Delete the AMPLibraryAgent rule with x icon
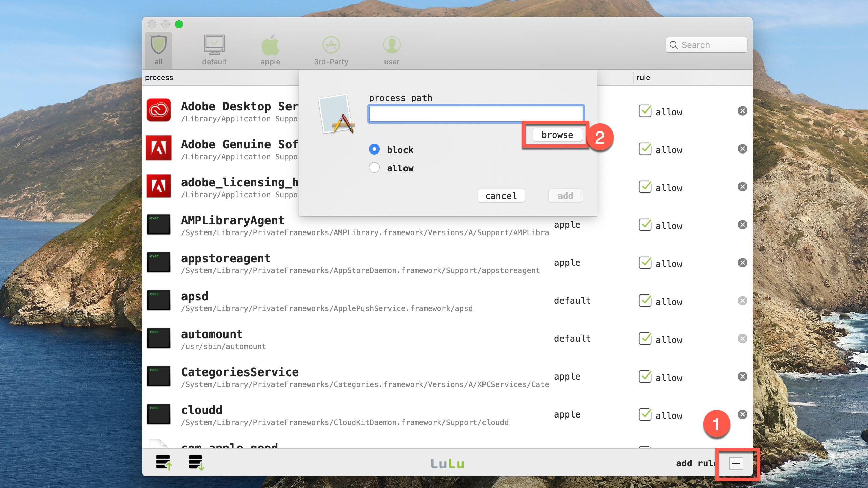 click(x=742, y=225)
